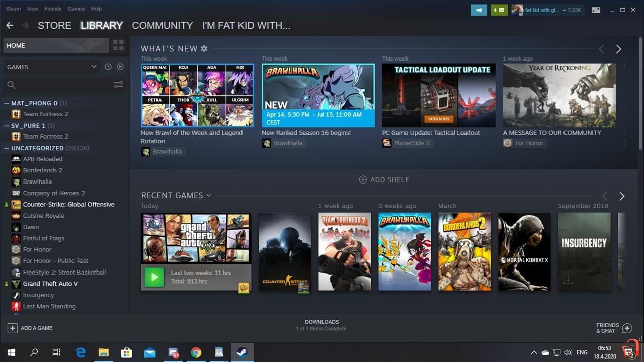Switch to the STORE tab
The width and height of the screenshot is (644, 362).
54,25
